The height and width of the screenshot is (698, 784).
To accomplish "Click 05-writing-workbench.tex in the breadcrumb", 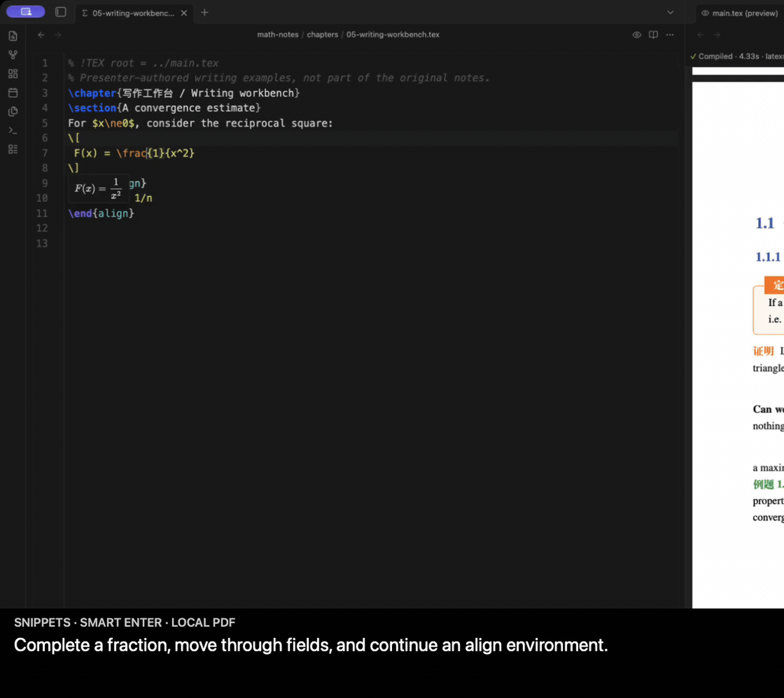I will 393,35.
